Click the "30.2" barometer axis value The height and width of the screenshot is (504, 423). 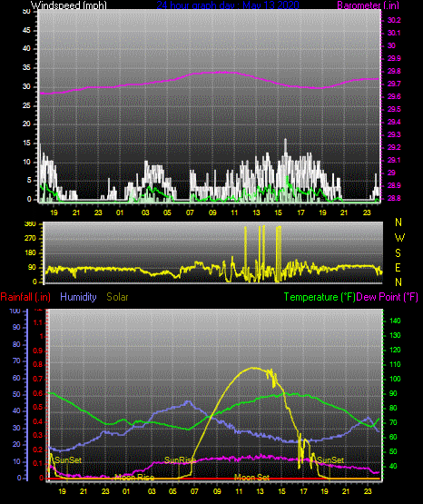point(394,20)
